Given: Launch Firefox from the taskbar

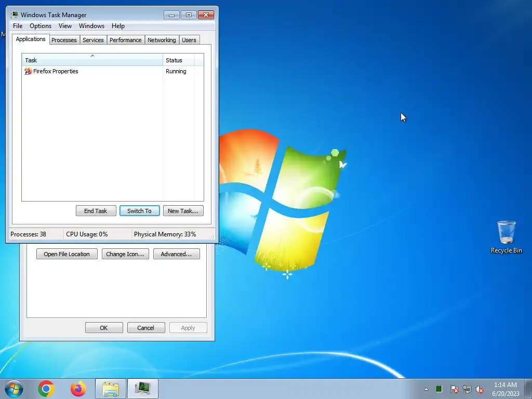Looking at the screenshot, I should [78, 389].
